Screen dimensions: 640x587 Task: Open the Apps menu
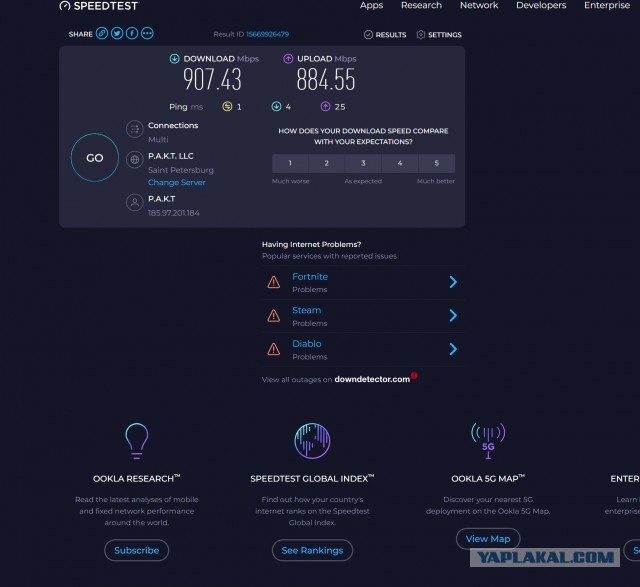pos(371,5)
